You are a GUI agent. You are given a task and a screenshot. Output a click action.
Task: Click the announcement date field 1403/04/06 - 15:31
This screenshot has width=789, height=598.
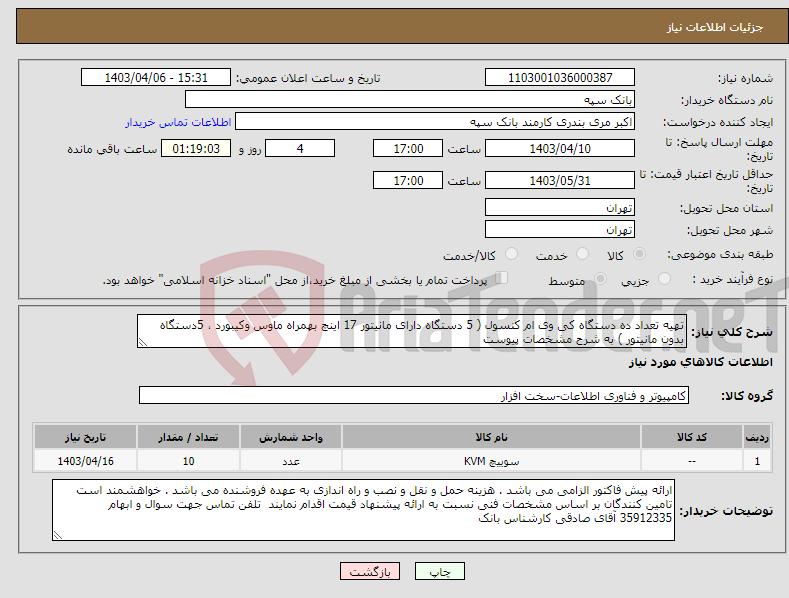[x=156, y=78]
